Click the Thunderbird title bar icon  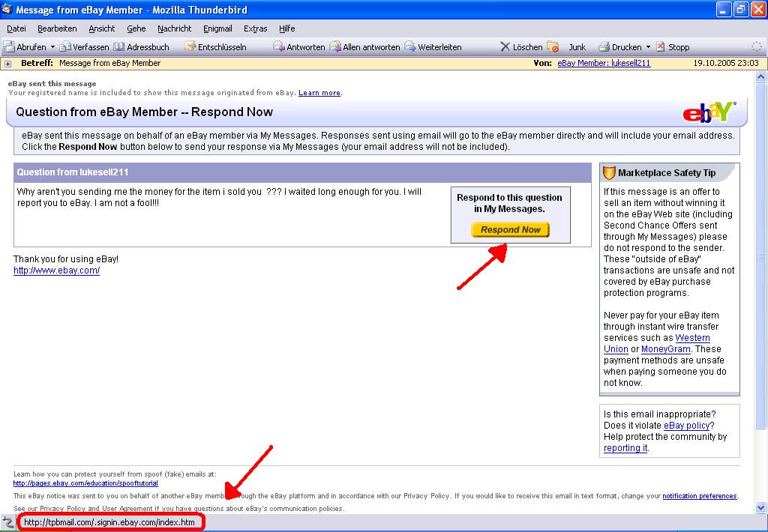click(7, 9)
